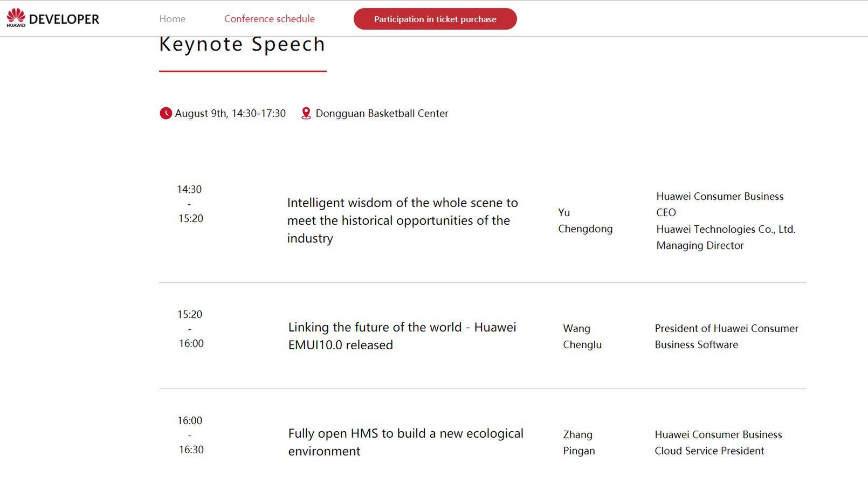Screen dimensions: 868x491
Task: Select the Conference schedule tab
Action: click(269, 19)
